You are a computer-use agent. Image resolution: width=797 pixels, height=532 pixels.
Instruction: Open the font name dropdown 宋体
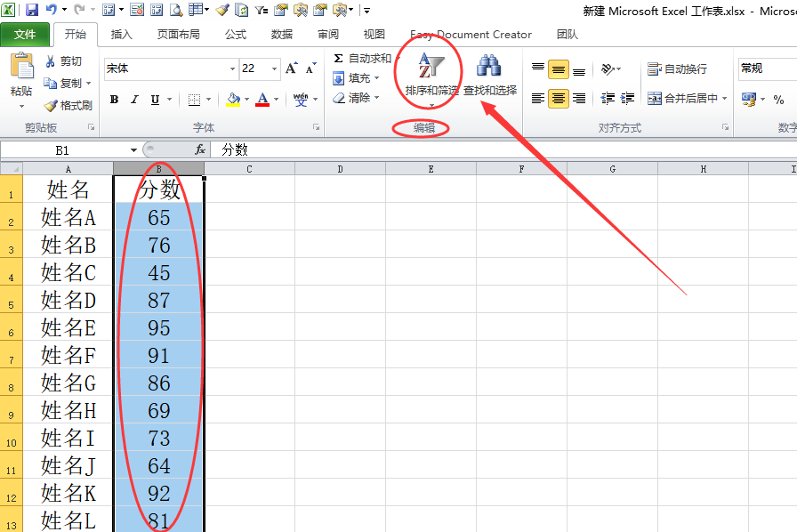coord(232,69)
